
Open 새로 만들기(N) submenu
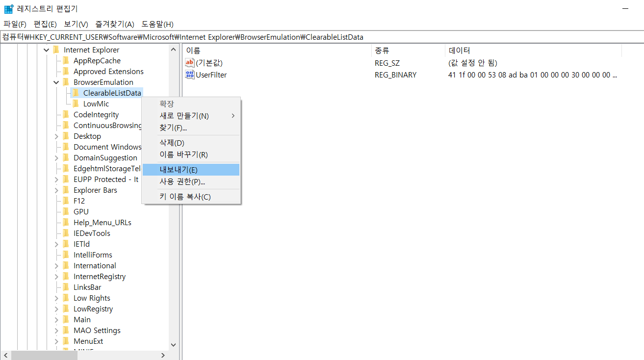[x=191, y=116]
